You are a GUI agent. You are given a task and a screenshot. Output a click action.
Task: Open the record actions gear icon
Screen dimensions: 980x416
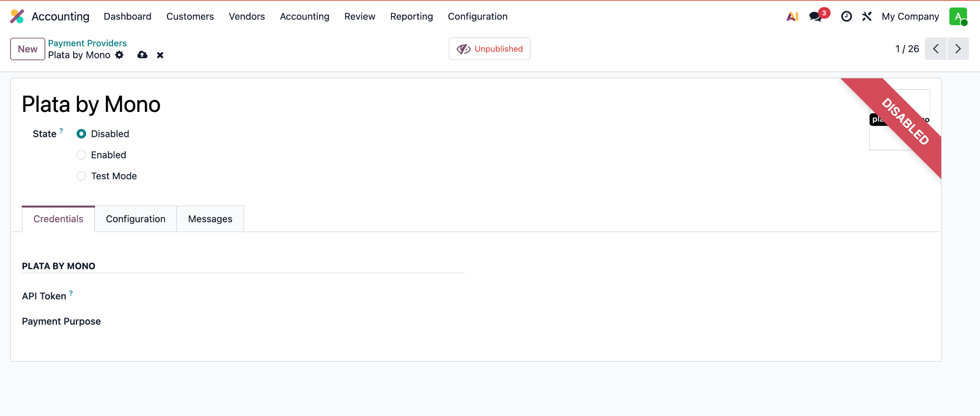coord(120,55)
